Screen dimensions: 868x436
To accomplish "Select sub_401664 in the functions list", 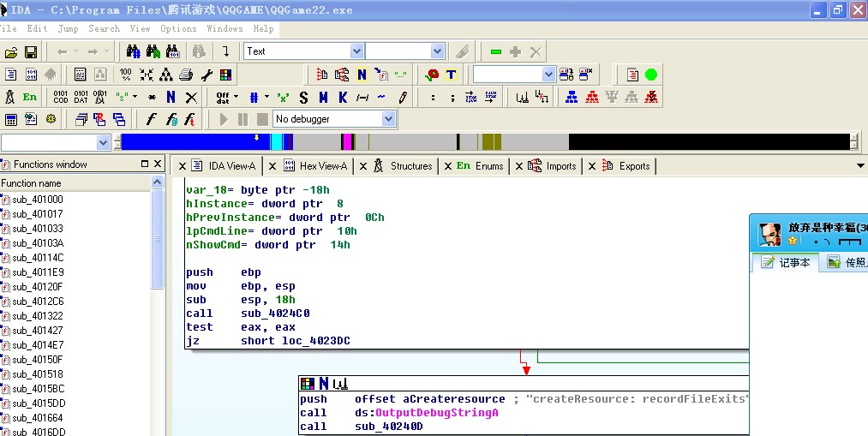I will pos(38,418).
